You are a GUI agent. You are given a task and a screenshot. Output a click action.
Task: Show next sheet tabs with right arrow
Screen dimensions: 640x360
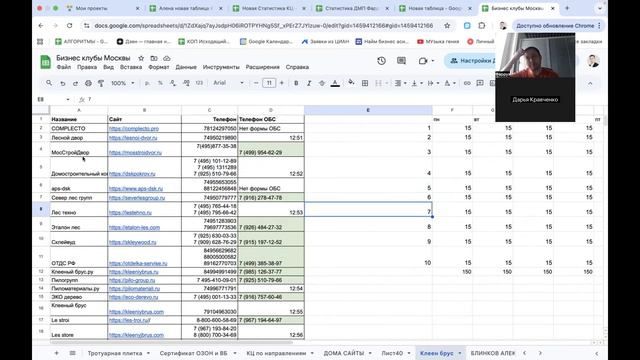[540, 353]
